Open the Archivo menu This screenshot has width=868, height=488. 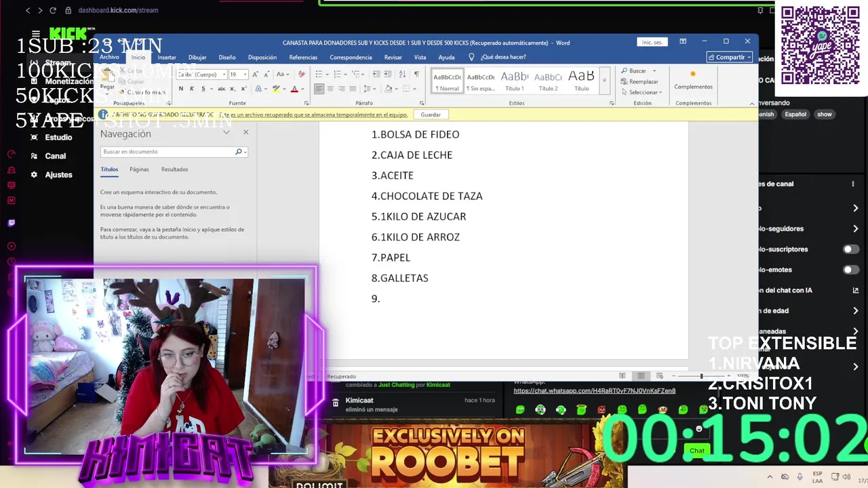click(109, 58)
